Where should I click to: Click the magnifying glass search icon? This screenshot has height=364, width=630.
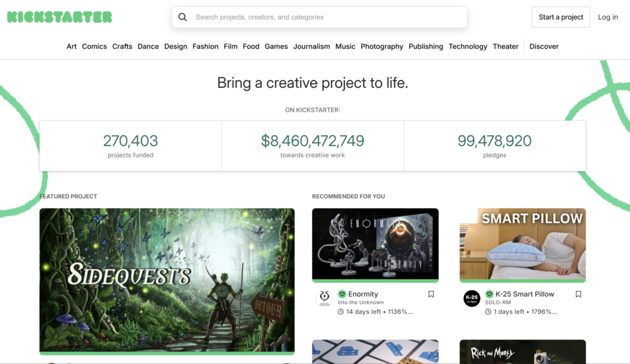point(183,17)
